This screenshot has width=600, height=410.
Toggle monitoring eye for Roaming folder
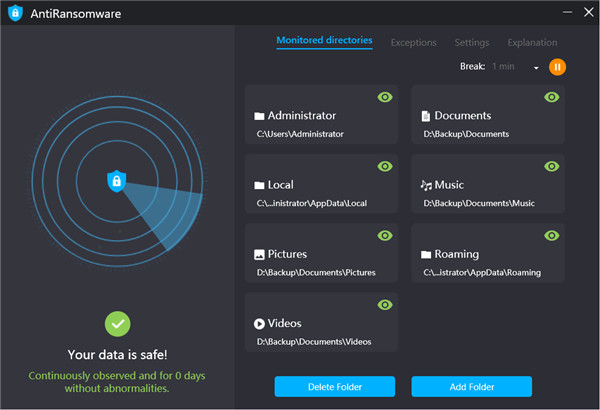(551, 235)
